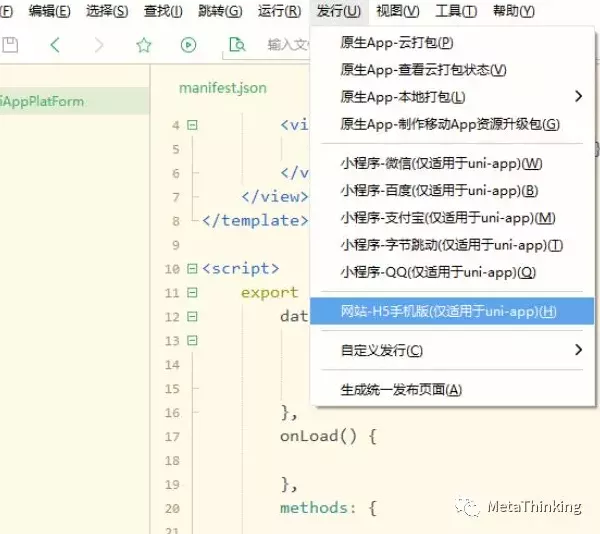
Task: Choose 自定义发行(C) entry
Action: [x=452, y=350]
